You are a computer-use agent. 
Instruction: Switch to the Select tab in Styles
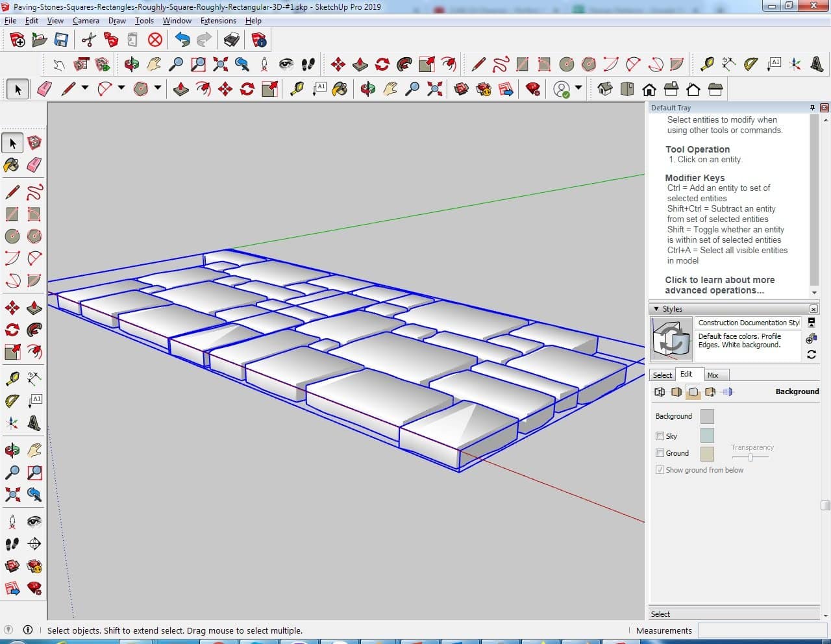[662, 375]
